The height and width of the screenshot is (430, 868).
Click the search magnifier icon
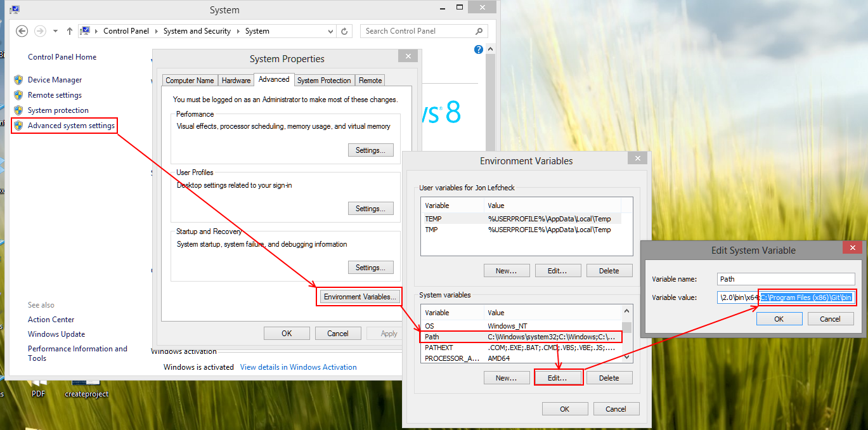tap(479, 31)
